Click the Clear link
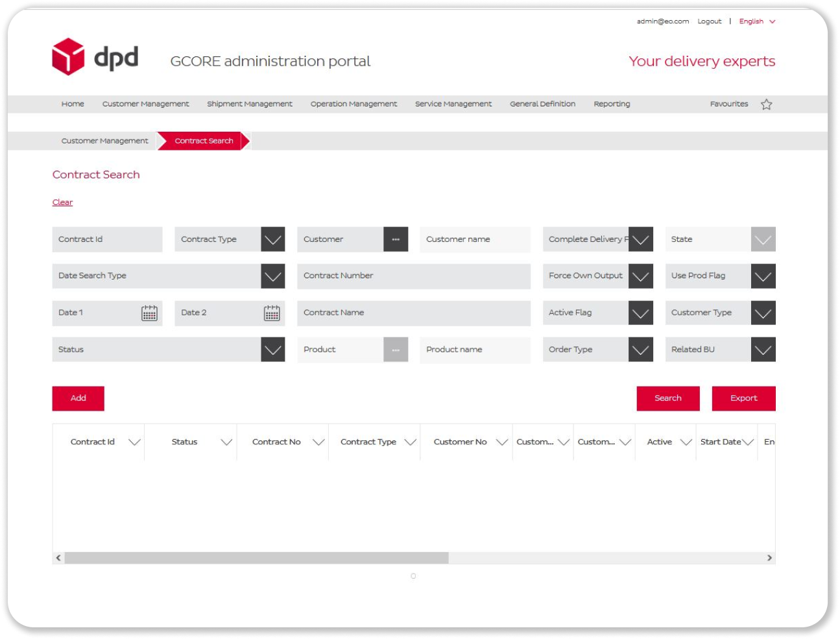Image resolution: width=840 pixels, height=639 pixels. pos(62,202)
